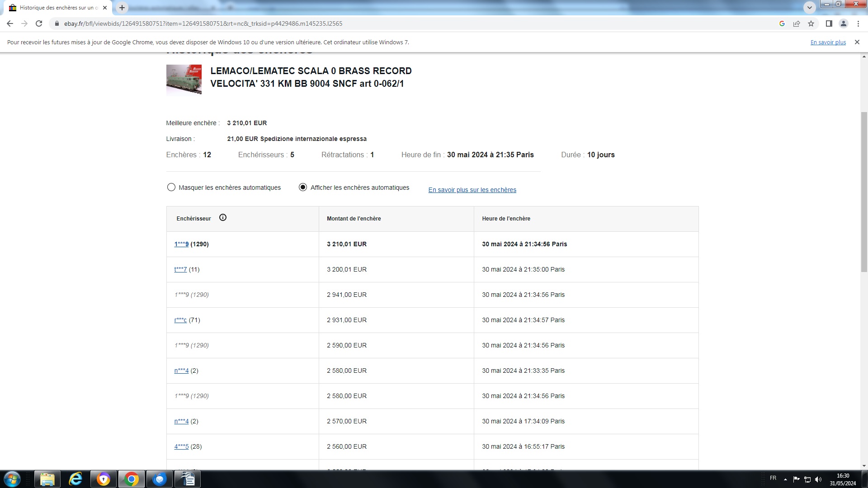This screenshot has height=488, width=868.
Task: Click the Google icon in address bar
Action: pos(782,23)
